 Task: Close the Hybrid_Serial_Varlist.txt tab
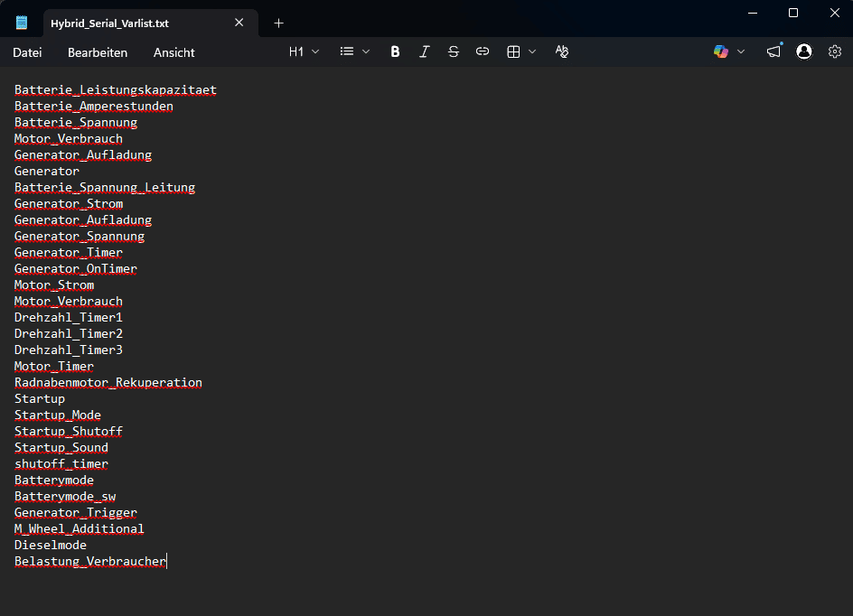click(239, 23)
